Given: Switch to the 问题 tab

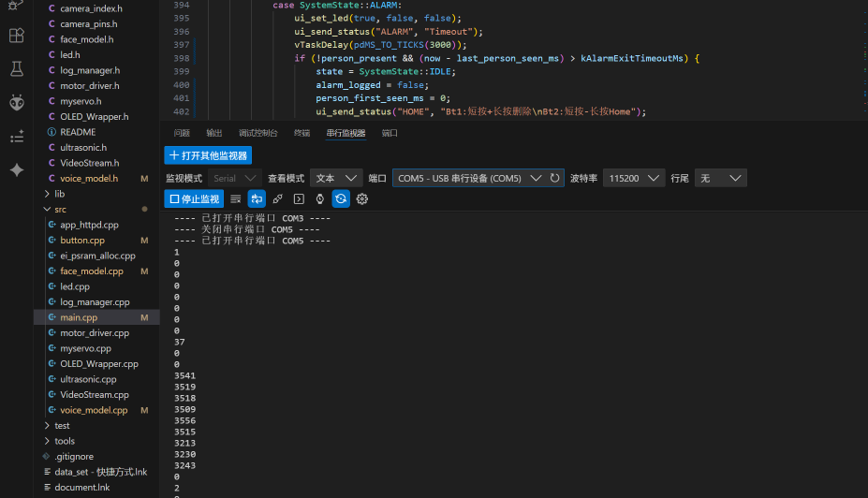Looking at the screenshot, I should pos(182,133).
